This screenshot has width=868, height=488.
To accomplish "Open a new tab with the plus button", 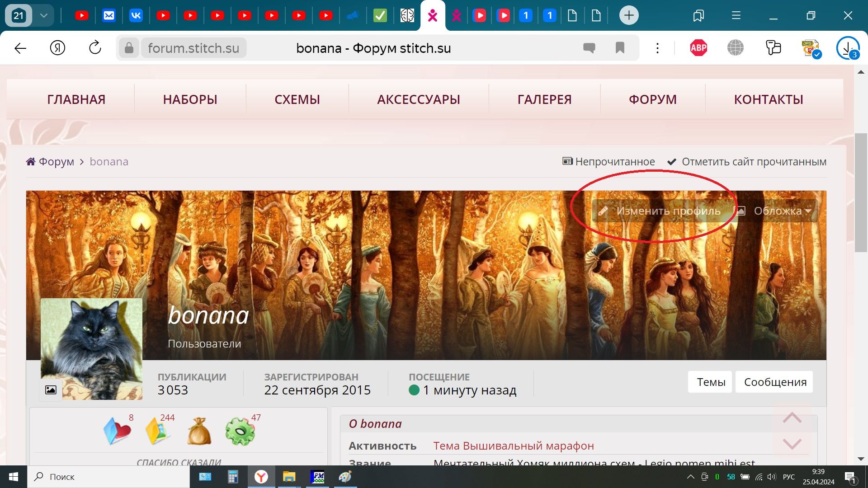I will pos(629,16).
